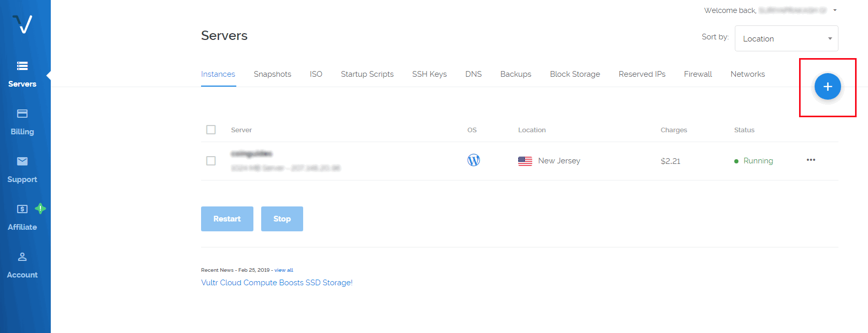Open the Vultr Cloud Compute news link

[x=277, y=283]
